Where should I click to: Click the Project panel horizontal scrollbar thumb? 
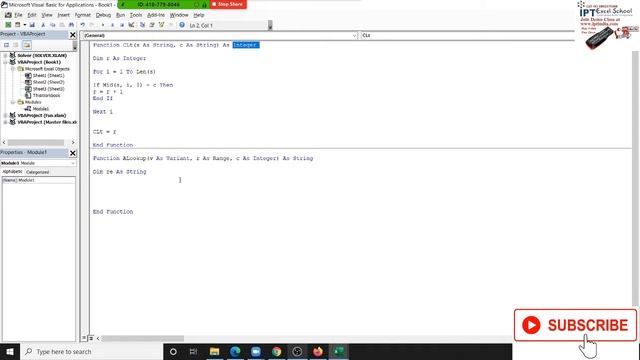[36, 142]
